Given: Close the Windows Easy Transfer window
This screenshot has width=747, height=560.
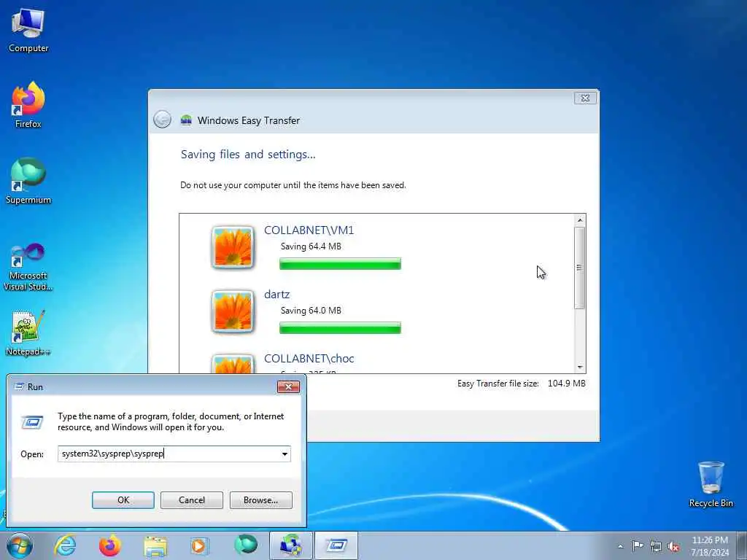Looking at the screenshot, I should [x=585, y=98].
